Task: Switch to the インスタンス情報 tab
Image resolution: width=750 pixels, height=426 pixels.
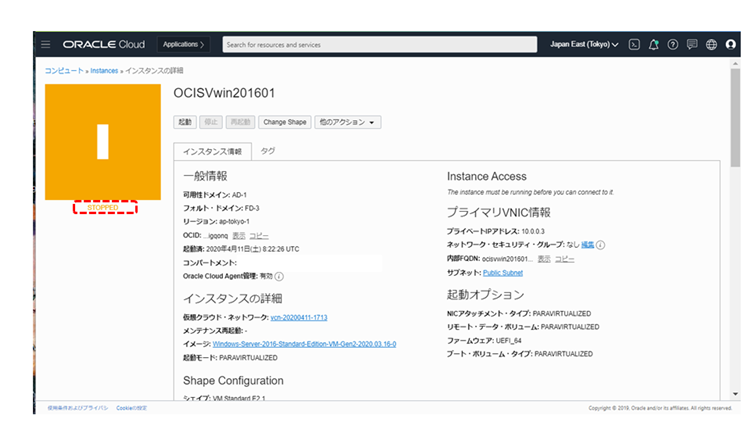Action: (x=212, y=152)
